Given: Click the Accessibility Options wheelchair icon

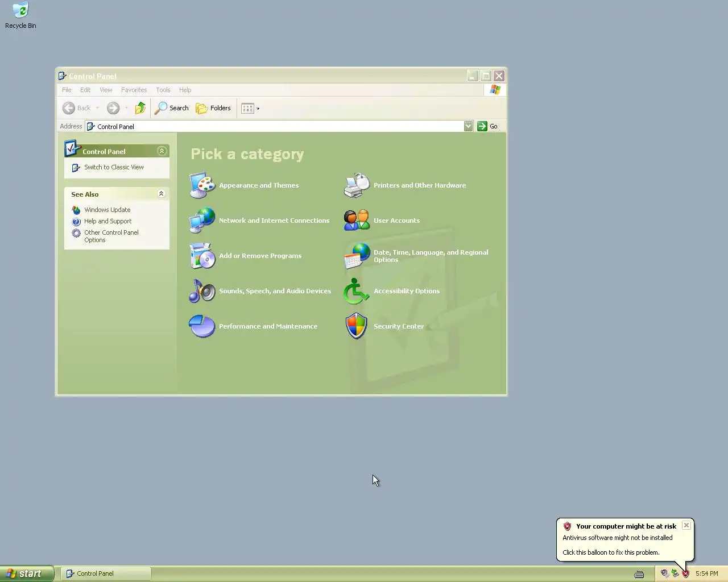Looking at the screenshot, I should (x=357, y=291).
